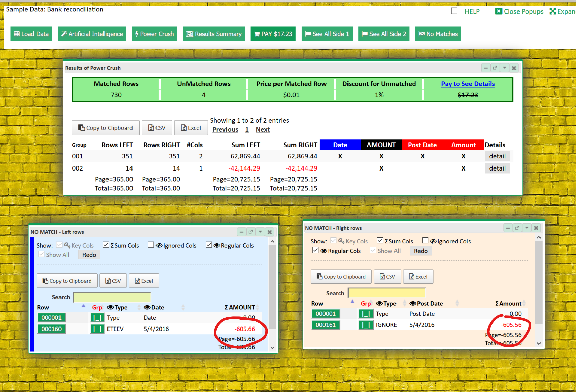
Task: Click the Grp icon for right row 000001
Action: pyautogui.click(x=366, y=314)
